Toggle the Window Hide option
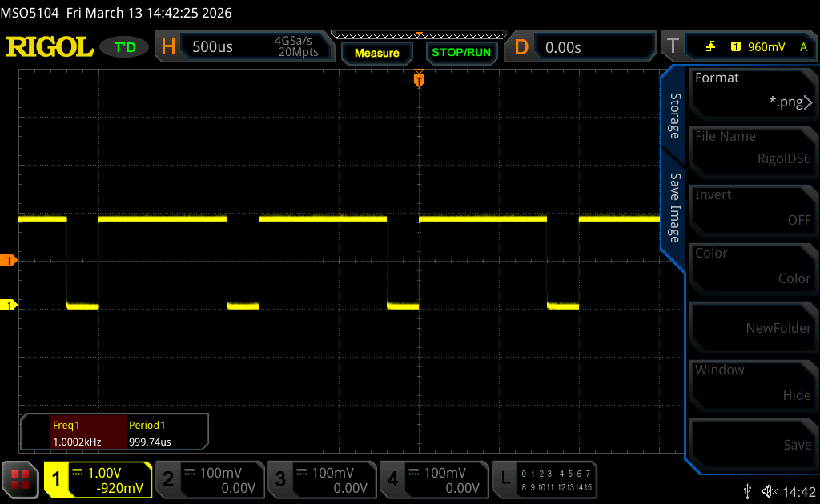820x504 pixels. 751,382
